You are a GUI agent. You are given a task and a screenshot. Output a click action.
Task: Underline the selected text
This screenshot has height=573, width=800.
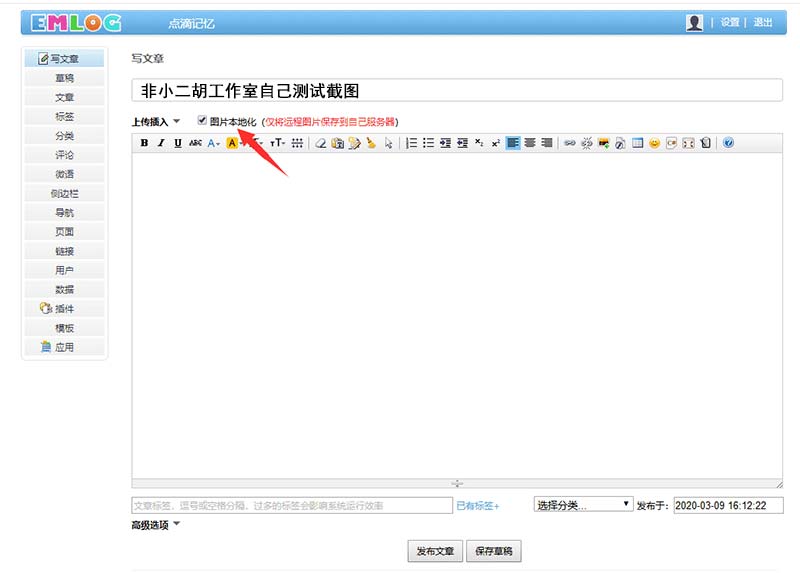[178, 143]
